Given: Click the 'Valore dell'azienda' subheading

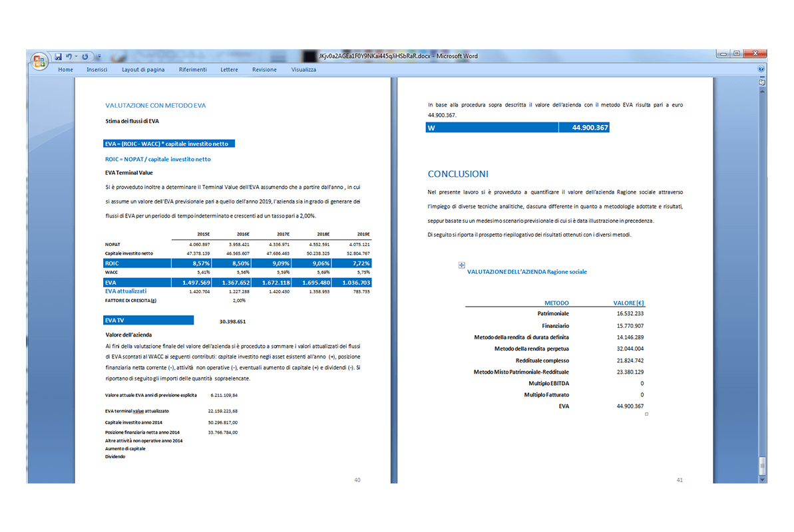Looking at the screenshot, I should (128, 334).
